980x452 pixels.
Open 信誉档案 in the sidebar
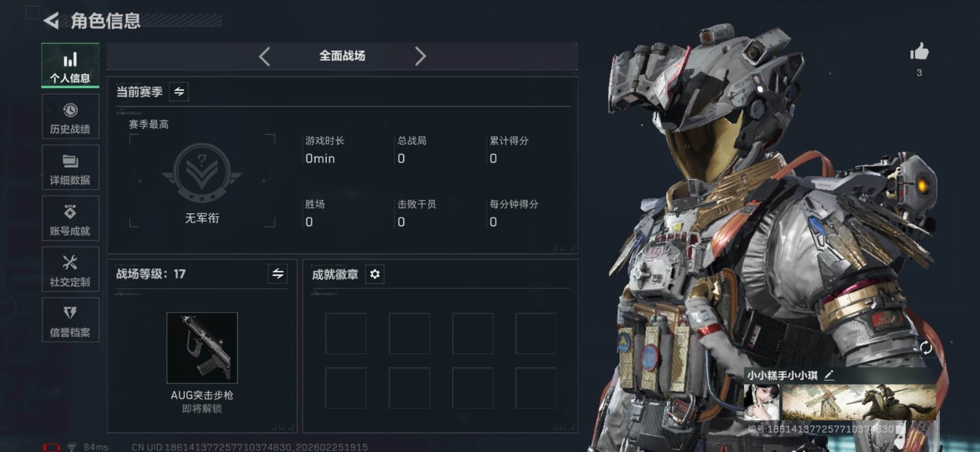[x=70, y=320]
